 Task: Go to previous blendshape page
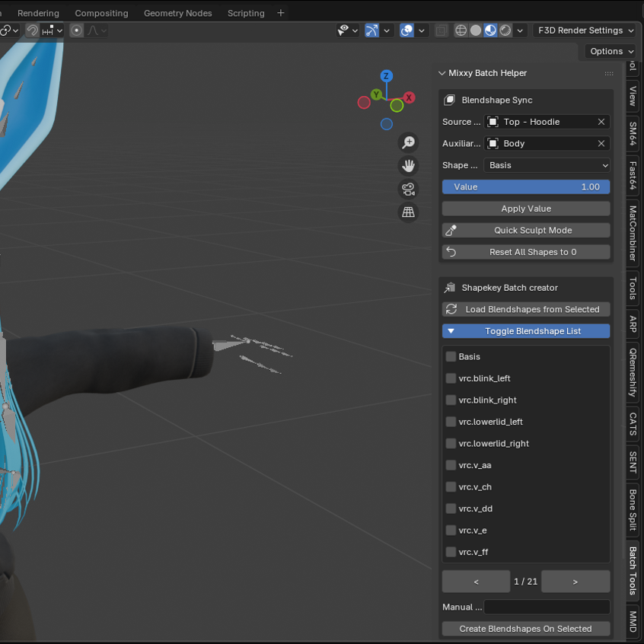click(476, 582)
